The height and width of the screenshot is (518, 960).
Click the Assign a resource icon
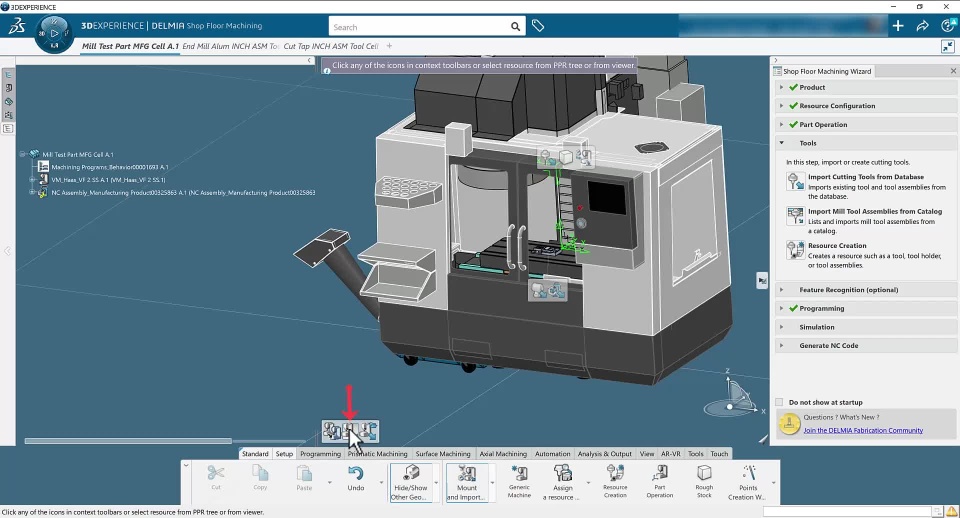click(x=563, y=473)
